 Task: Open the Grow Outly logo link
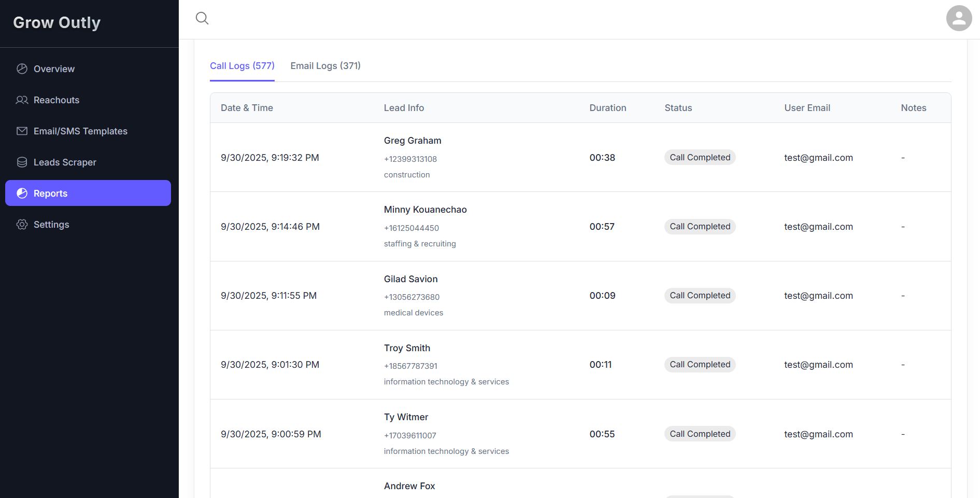[57, 23]
